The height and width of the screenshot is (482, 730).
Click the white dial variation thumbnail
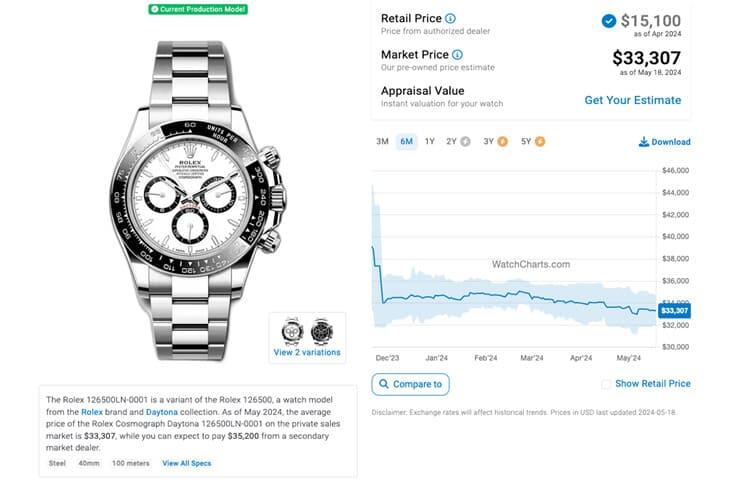(x=292, y=330)
